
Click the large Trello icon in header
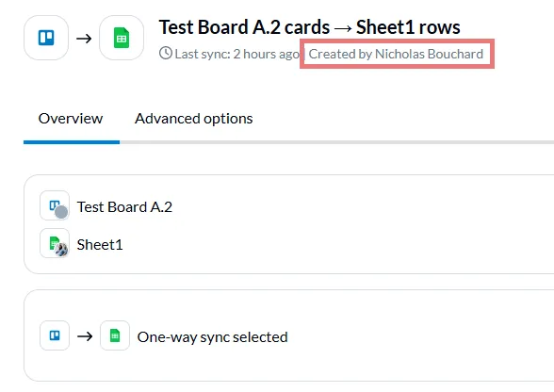pos(46,38)
